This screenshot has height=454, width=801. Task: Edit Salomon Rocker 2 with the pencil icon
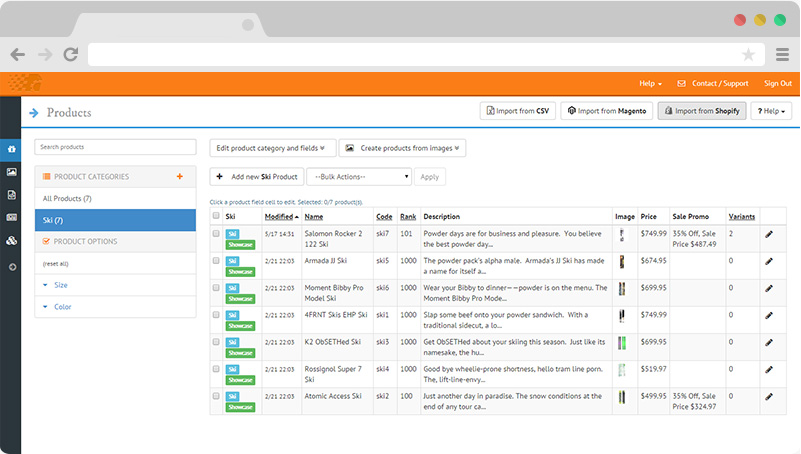pos(769,234)
